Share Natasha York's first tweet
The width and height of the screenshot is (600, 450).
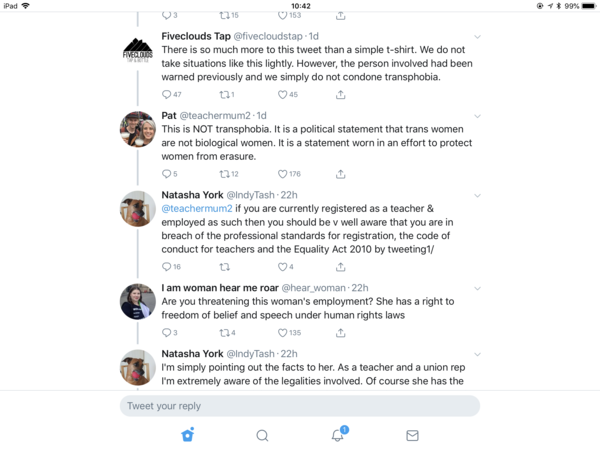click(340, 267)
